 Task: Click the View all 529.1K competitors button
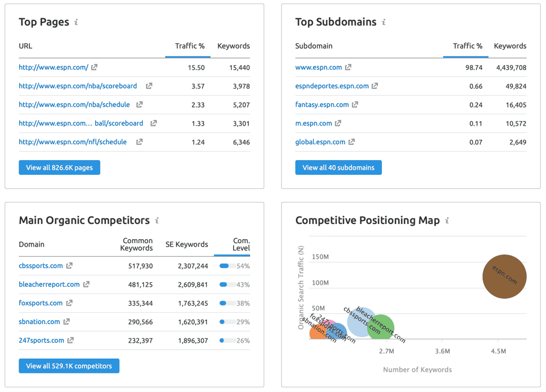[68, 366]
